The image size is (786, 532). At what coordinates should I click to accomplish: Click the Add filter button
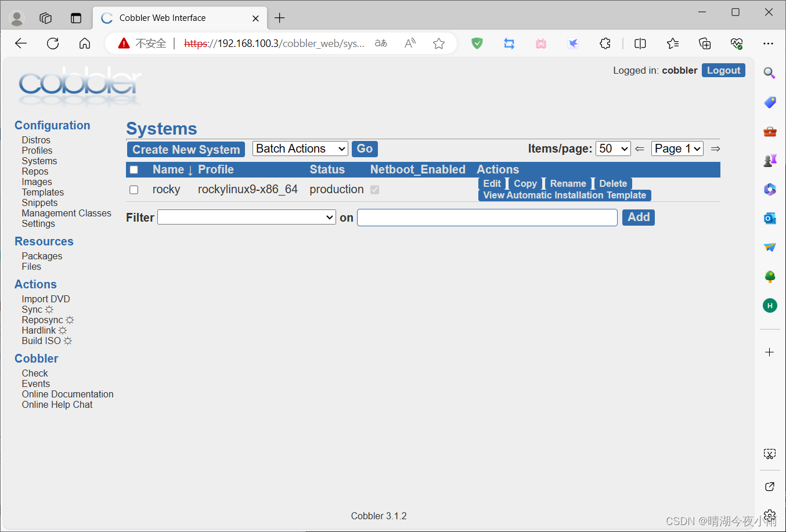tap(639, 218)
